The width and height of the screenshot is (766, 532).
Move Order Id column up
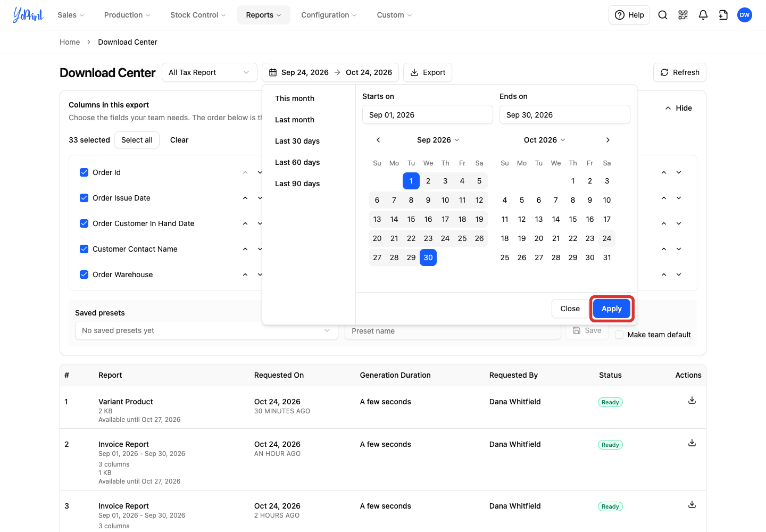click(x=245, y=172)
